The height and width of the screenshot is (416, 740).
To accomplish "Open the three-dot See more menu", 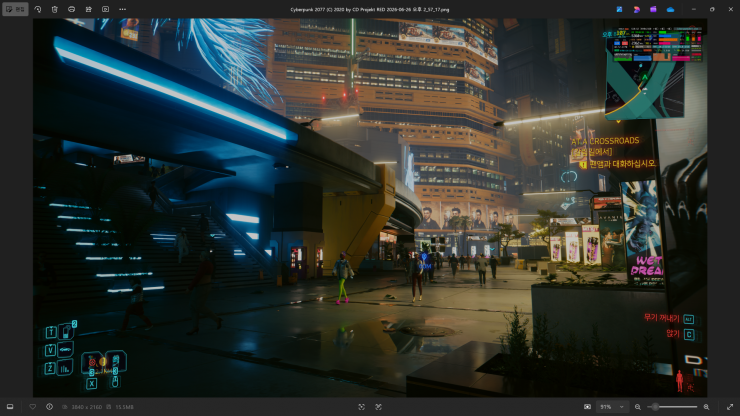I will (122, 9).
